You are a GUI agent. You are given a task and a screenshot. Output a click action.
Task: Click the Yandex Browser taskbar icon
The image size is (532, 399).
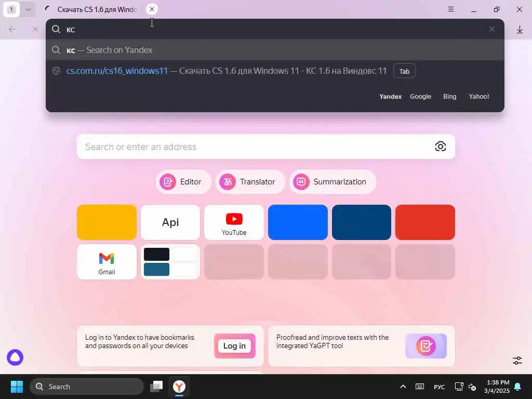pos(179,387)
